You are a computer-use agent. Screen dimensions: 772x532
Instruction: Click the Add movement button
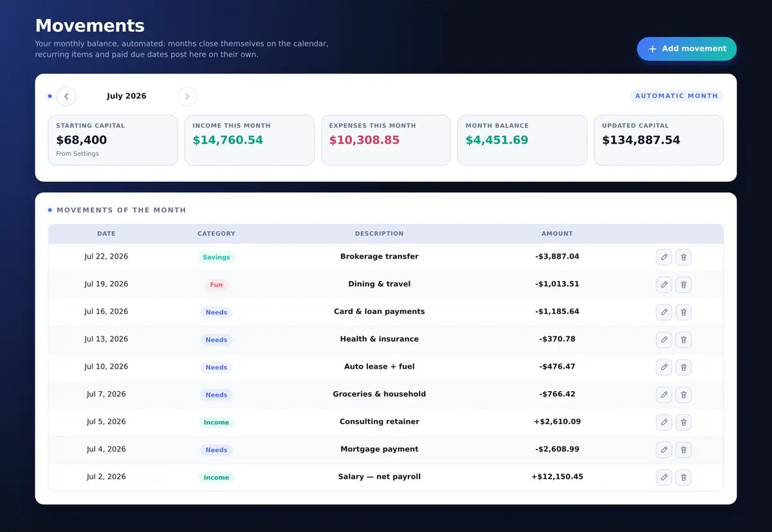(x=686, y=49)
